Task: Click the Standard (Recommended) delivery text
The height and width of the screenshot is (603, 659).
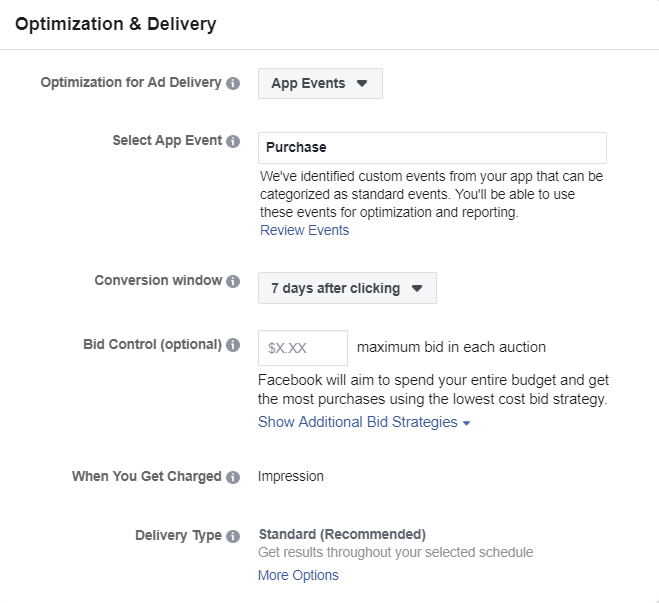Action: tap(341, 534)
